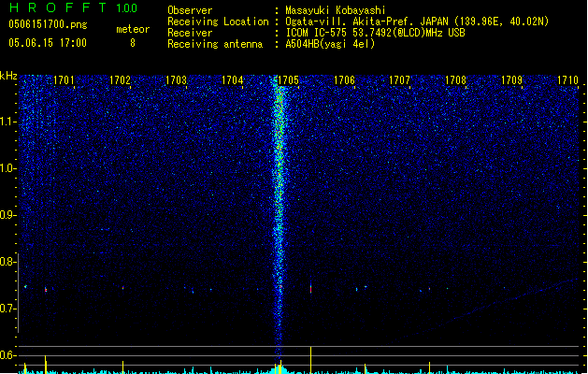Click the Receiving antenna field label

(215, 44)
